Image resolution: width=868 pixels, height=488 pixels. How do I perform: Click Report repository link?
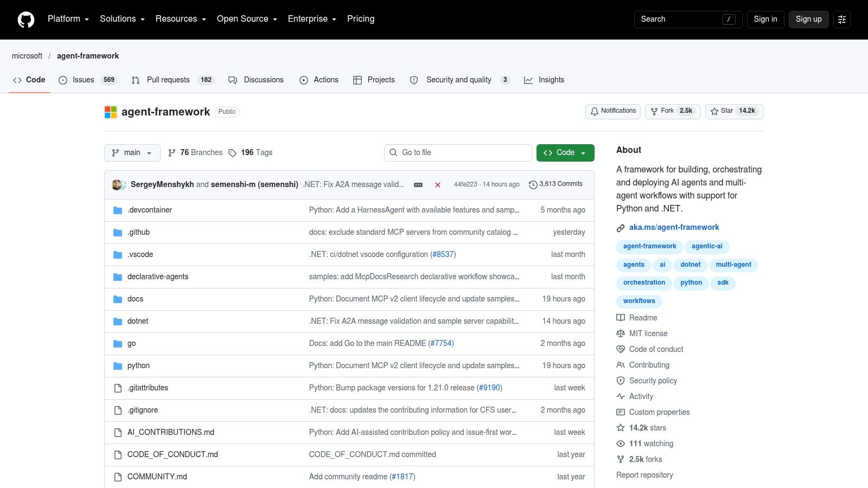click(x=644, y=476)
